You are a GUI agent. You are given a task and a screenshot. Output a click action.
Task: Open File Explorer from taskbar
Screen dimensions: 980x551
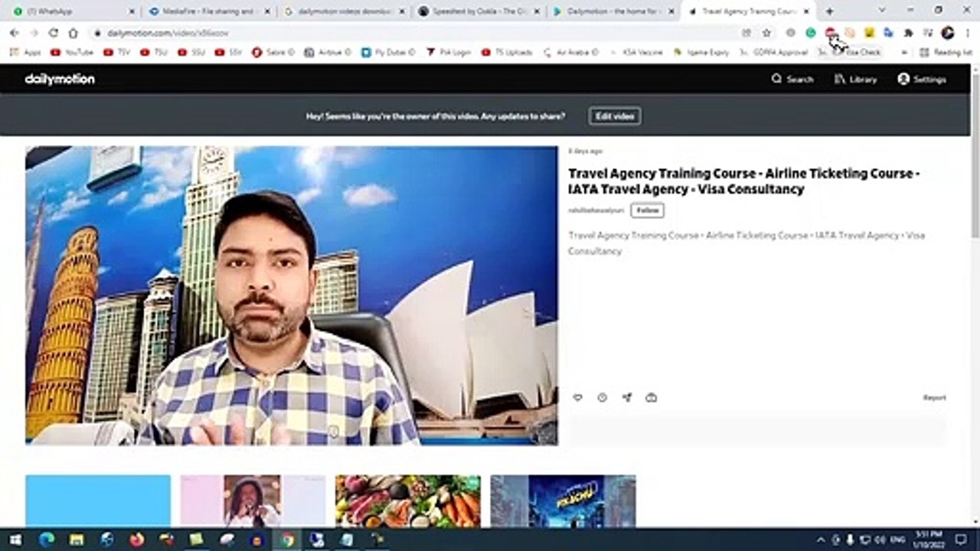click(x=77, y=540)
